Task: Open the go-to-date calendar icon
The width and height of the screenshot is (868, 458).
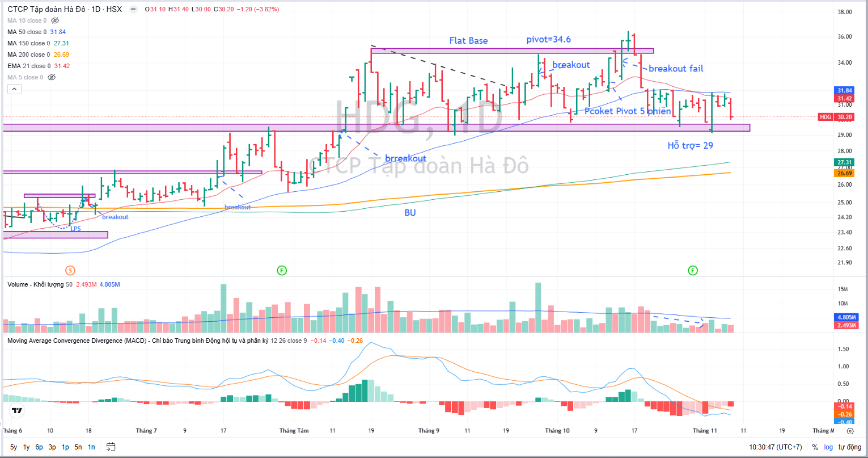Action: click(111, 447)
